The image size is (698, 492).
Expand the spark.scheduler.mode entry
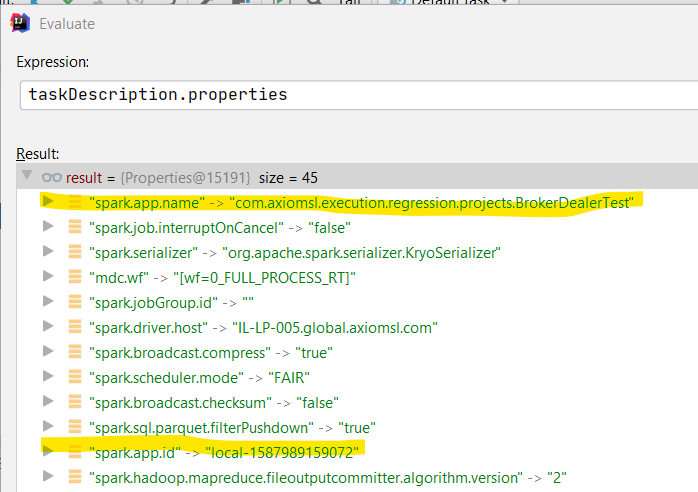click(x=48, y=376)
